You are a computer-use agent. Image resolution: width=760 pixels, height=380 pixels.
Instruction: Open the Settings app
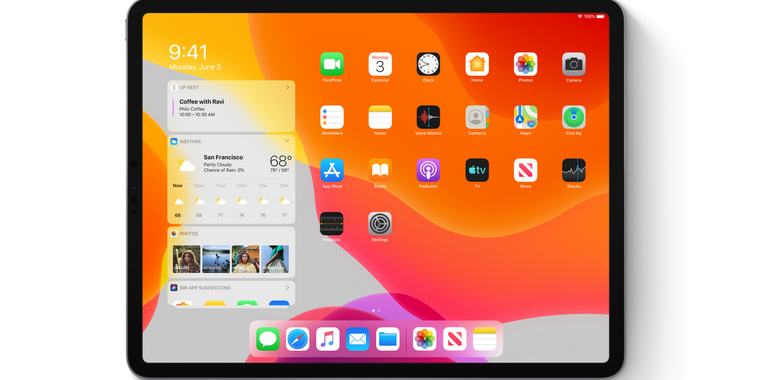tap(380, 223)
